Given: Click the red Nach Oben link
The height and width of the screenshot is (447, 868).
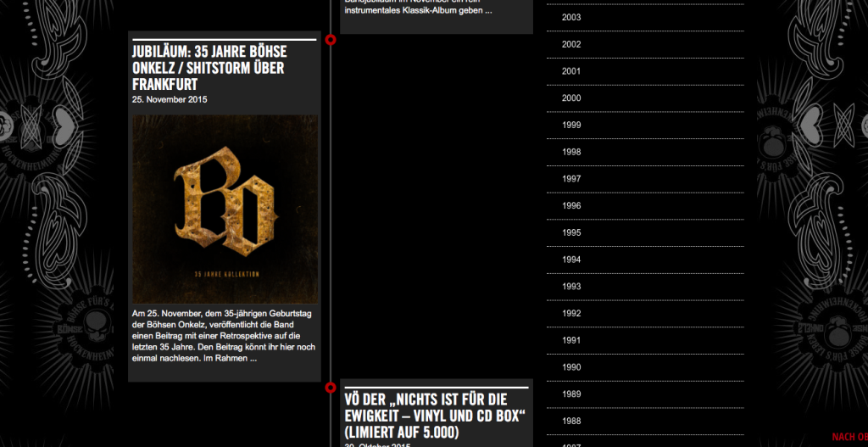Looking at the screenshot, I should pos(849,438).
